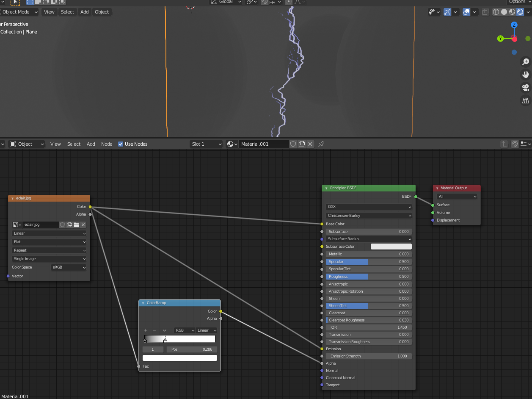Click the Material.001 name field

pos(263,144)
